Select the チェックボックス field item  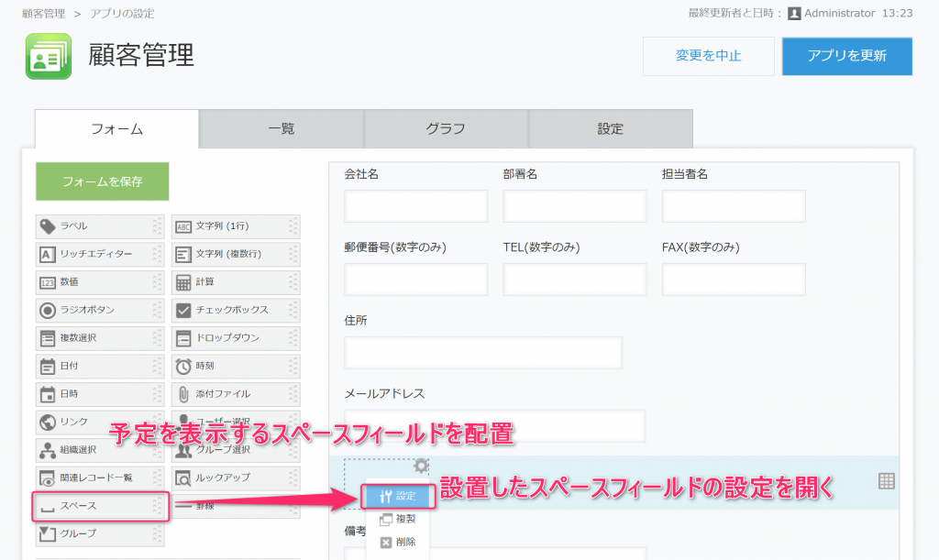pos(236,310)
